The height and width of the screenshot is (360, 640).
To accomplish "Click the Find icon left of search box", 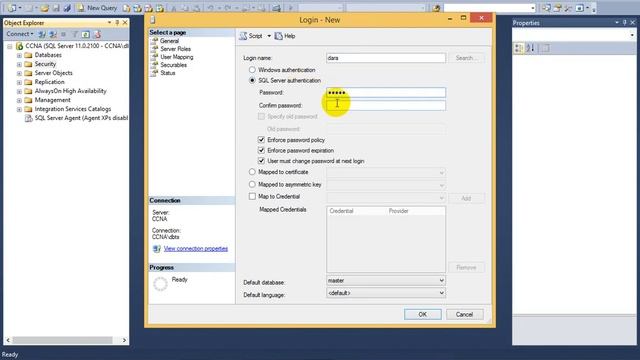I will click(x=436, y=8).
